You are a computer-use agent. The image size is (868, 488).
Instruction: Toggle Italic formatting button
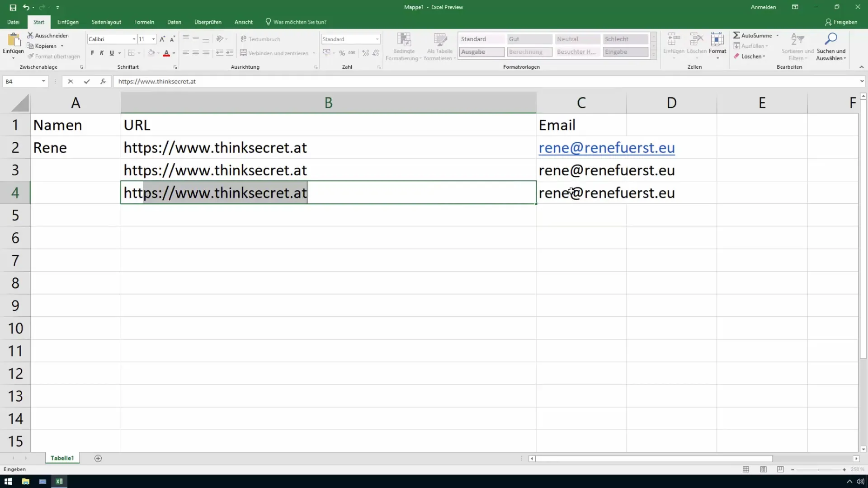[101, 53]
